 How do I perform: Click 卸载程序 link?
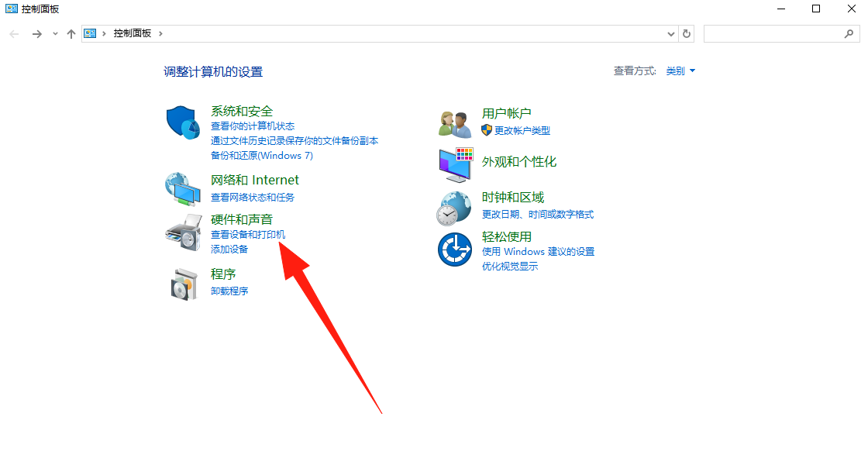tap(229, 291)
